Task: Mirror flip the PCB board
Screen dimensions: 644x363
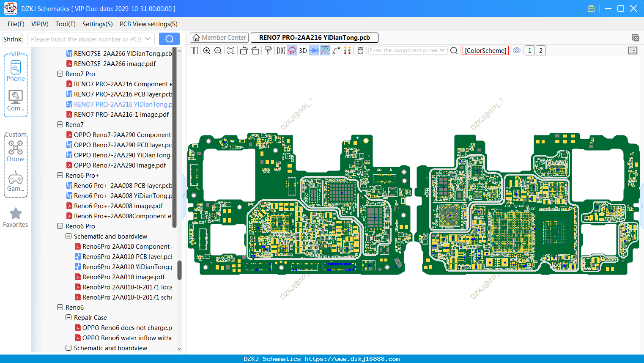Action: [281, 50]
